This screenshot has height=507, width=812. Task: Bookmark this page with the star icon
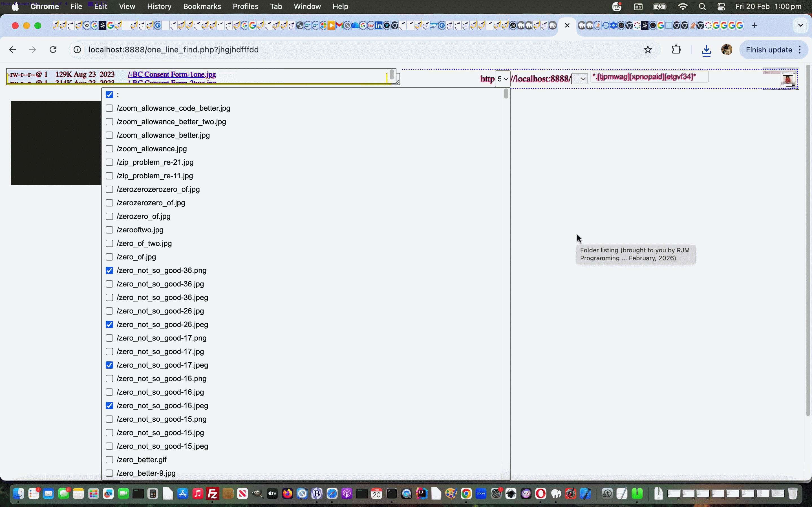tap(648, 49)
